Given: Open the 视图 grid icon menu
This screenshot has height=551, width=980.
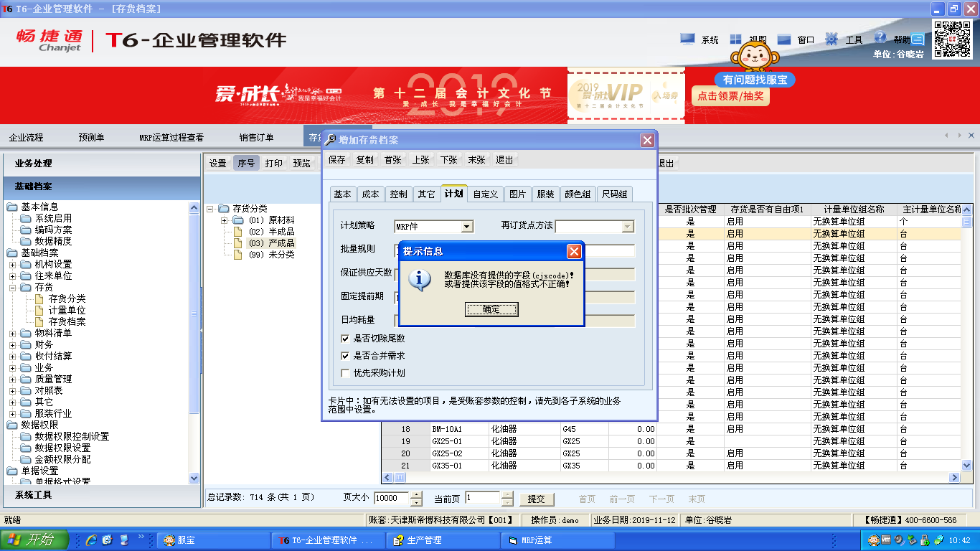Looking at the screenshot, I should pyautogui.click(x=735, y=39).
